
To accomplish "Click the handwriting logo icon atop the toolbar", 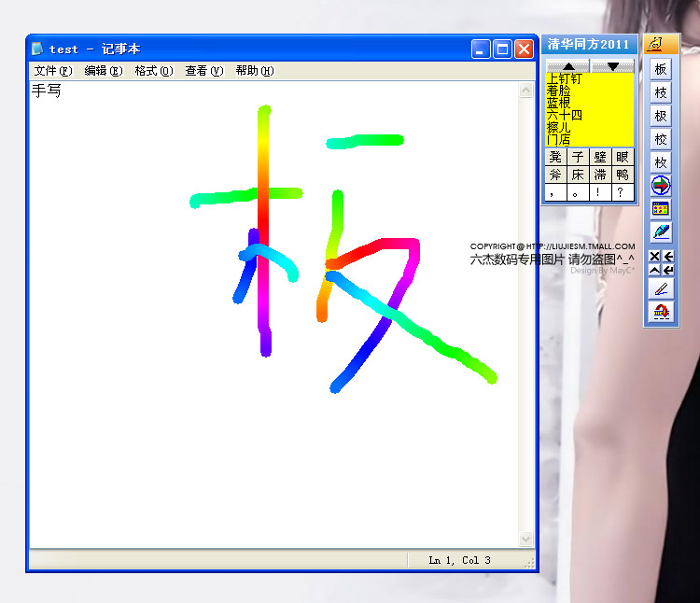I will tap(655, 44).
